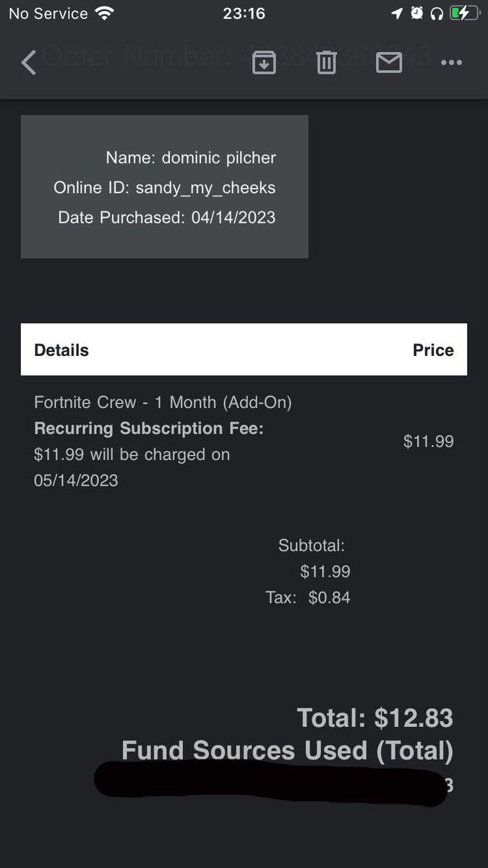Tap the headphones status icon

coord(437,14)
